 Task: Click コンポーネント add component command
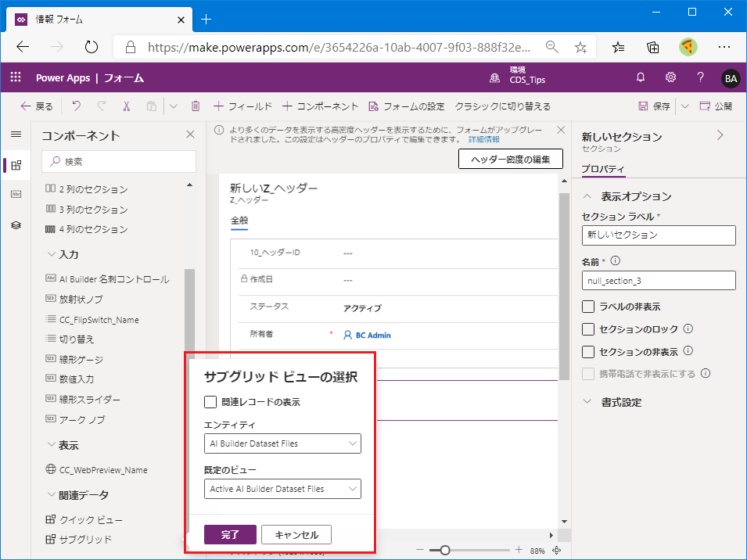(320, 106)
